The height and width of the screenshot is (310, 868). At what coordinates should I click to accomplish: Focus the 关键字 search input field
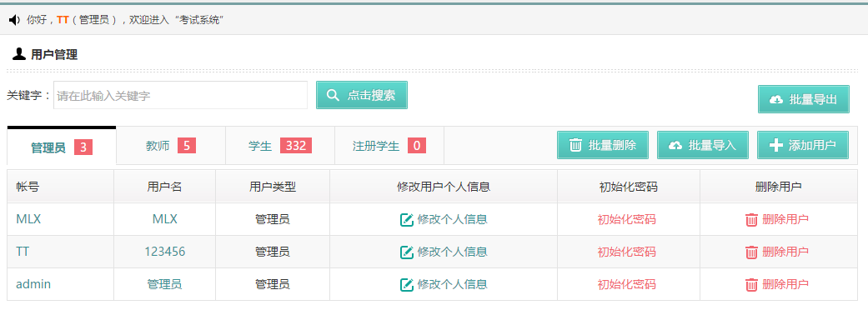tap(180, 95)
